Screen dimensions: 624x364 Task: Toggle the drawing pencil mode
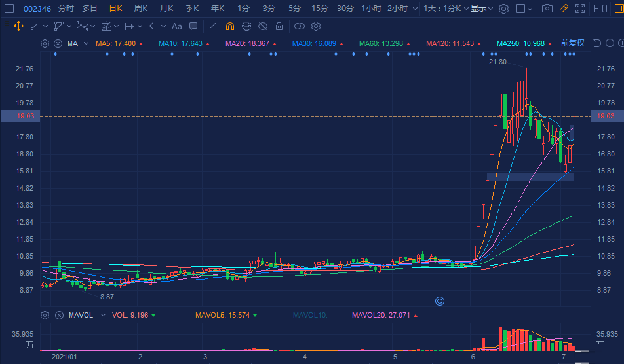click(564, 9)
